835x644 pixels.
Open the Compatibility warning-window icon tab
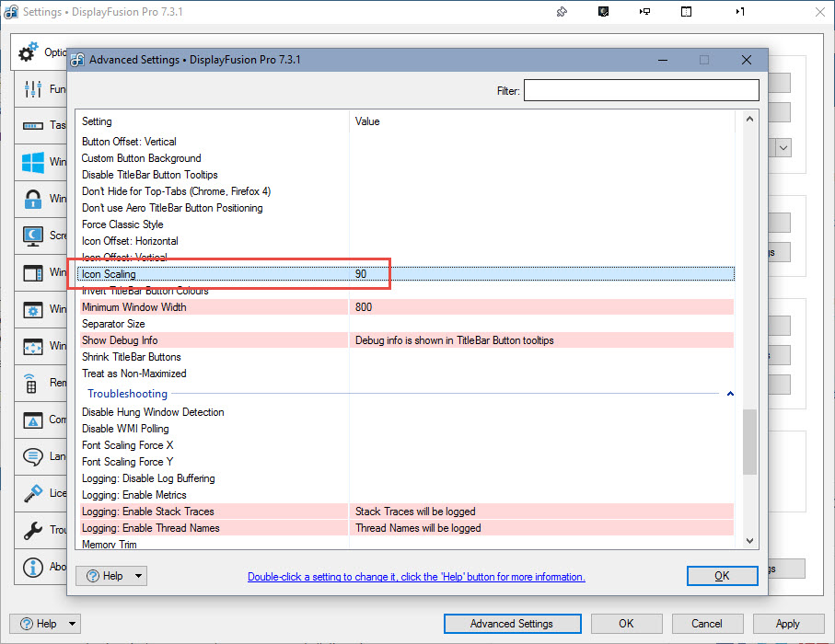click(33, 420)
